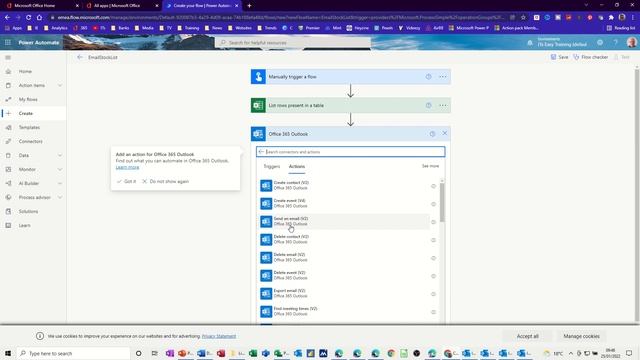Select the Send an email (V2) action
Viewport: 640px width, 360px height.
pos(344,222)
